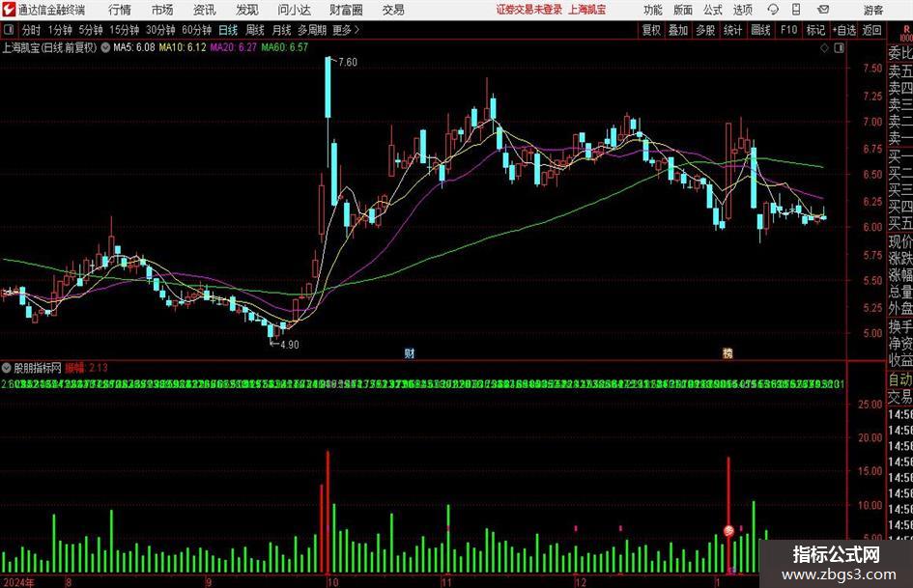The width and height of the screenshot is (913, 588).
Task: Open the 功能 menu
Action: point(653,10)
